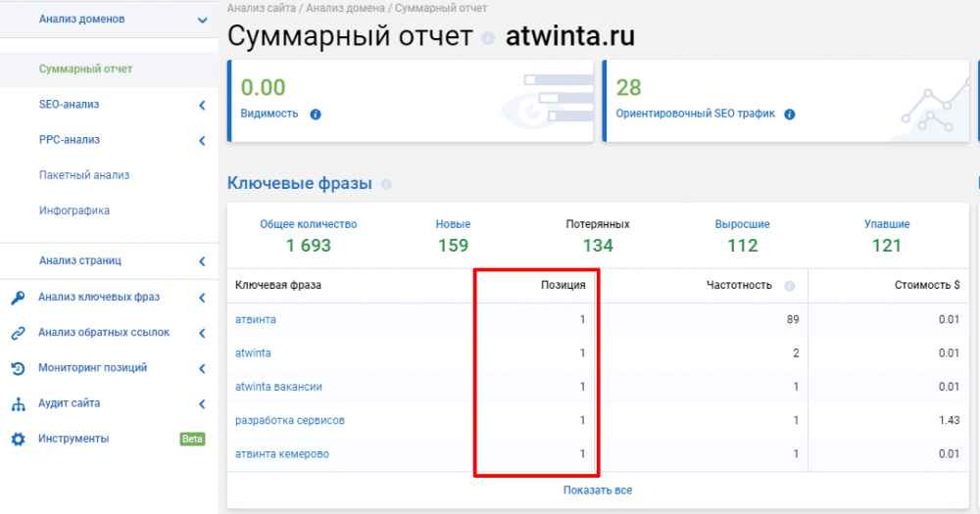Expand Анализ страниц chevron
This screenshot has height=514, width=980.
coord(202,261)
